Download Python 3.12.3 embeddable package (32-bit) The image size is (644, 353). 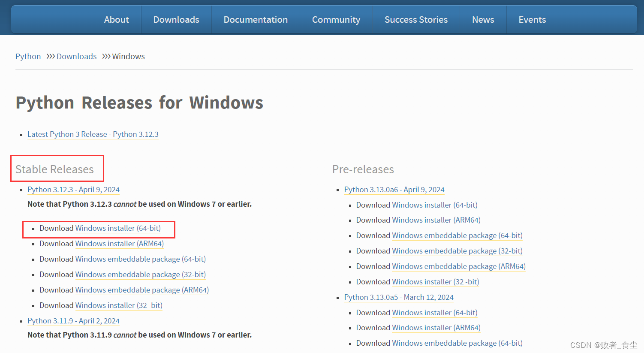coord(140,275)
